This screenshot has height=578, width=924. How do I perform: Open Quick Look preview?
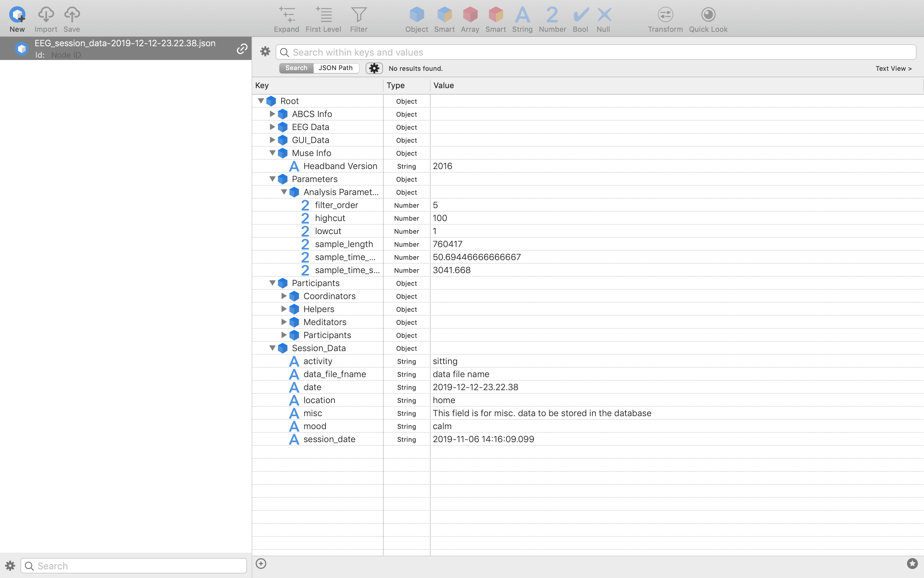[708, 15]
